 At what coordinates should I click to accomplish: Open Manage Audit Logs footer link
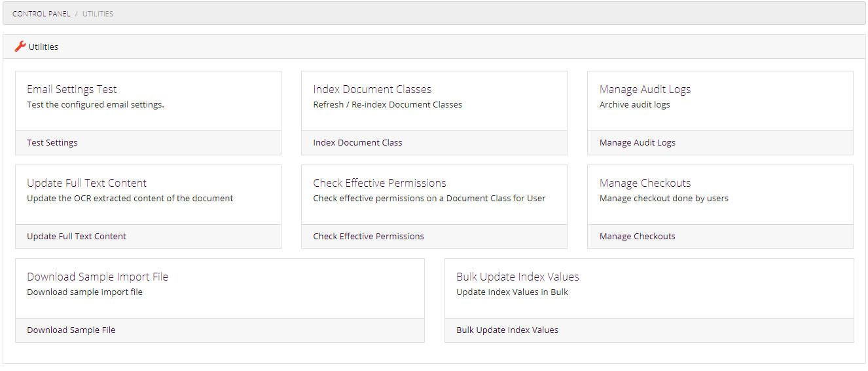pos(637,143)
